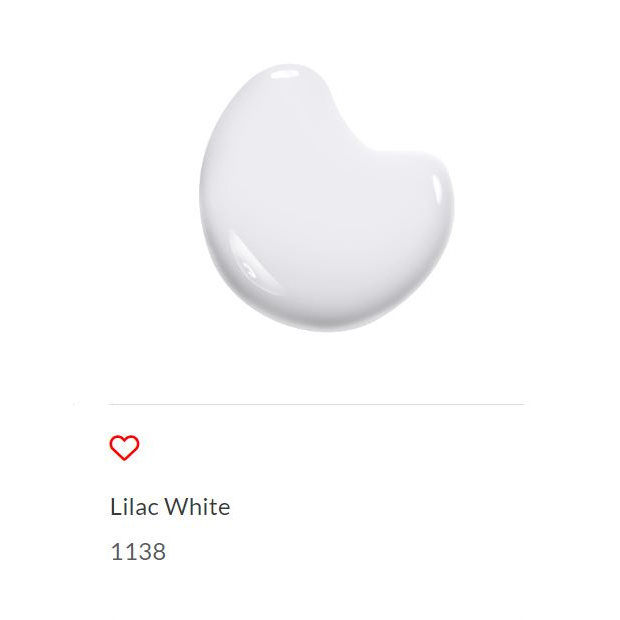Save this swatch with the heart icon
Screen dimensions: 620x620
(x=124, y=448)
